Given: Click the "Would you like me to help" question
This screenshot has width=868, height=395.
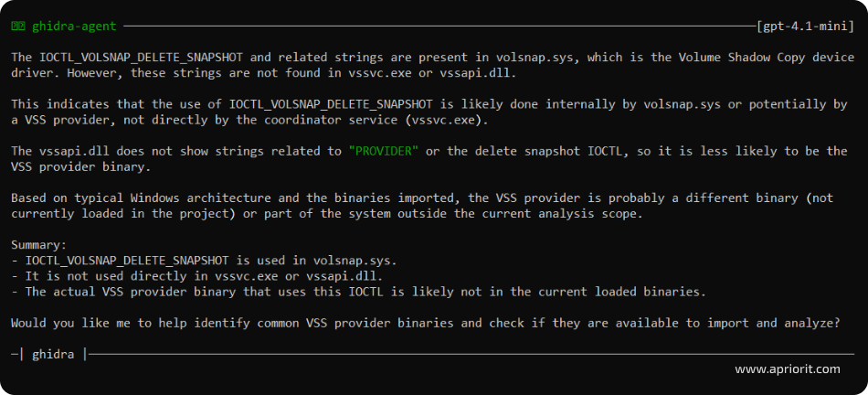Looking at the screenshot, I should point(425,323).
